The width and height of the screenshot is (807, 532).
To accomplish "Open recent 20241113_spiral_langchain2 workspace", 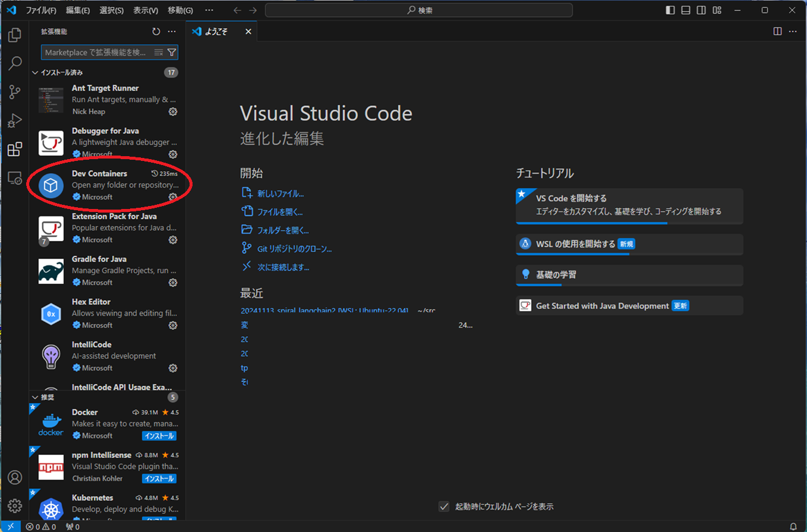I will click(324, 311).
